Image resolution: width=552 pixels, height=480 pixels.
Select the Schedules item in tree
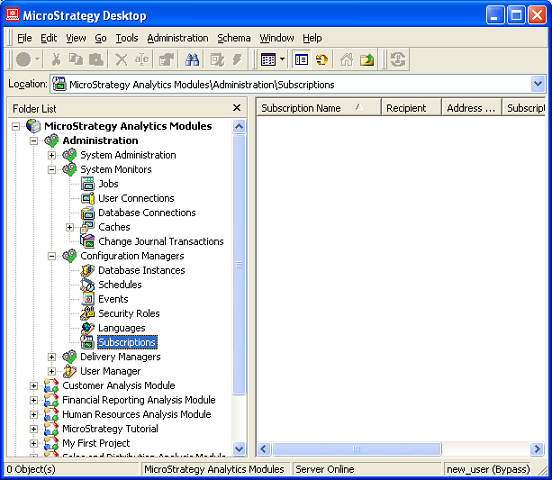120,285
